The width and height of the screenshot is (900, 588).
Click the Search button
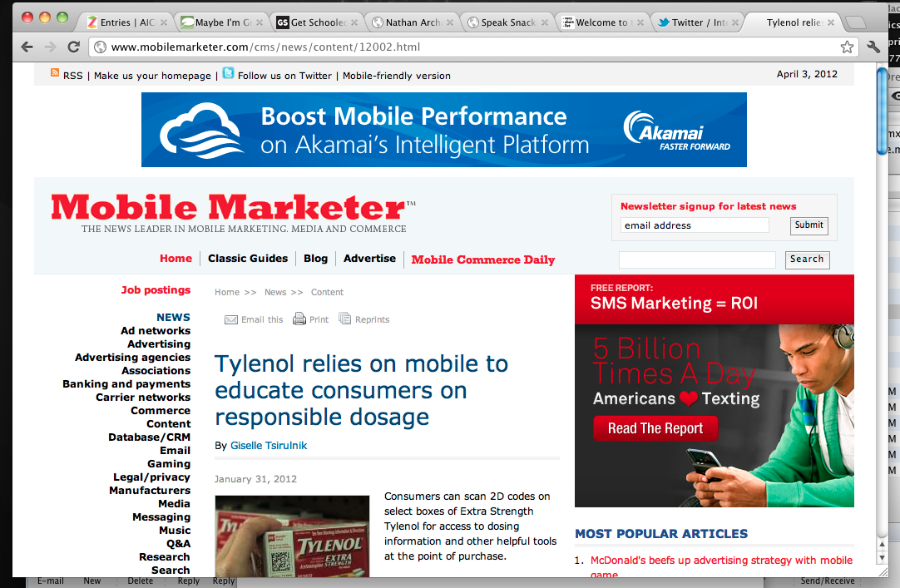[807, 259]
